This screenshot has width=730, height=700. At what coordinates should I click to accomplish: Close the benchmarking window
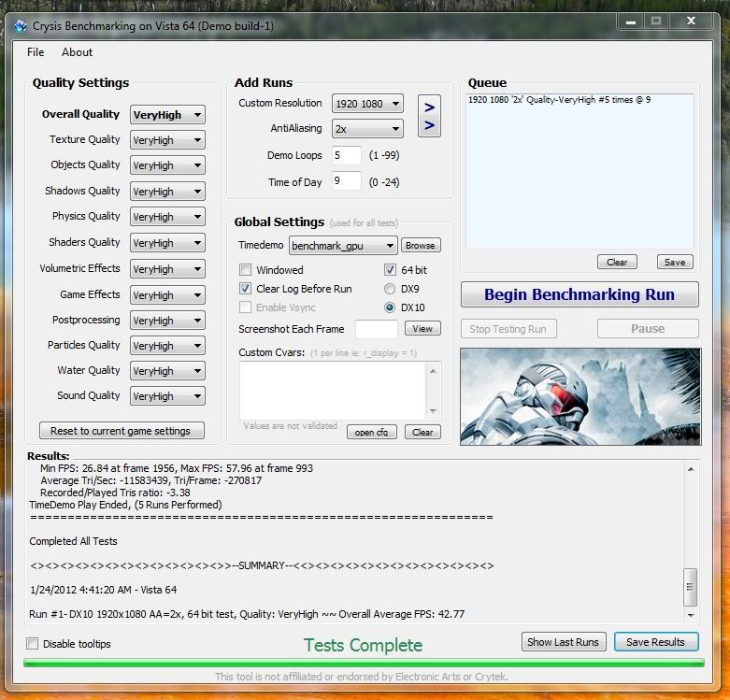tap(691, 21)
